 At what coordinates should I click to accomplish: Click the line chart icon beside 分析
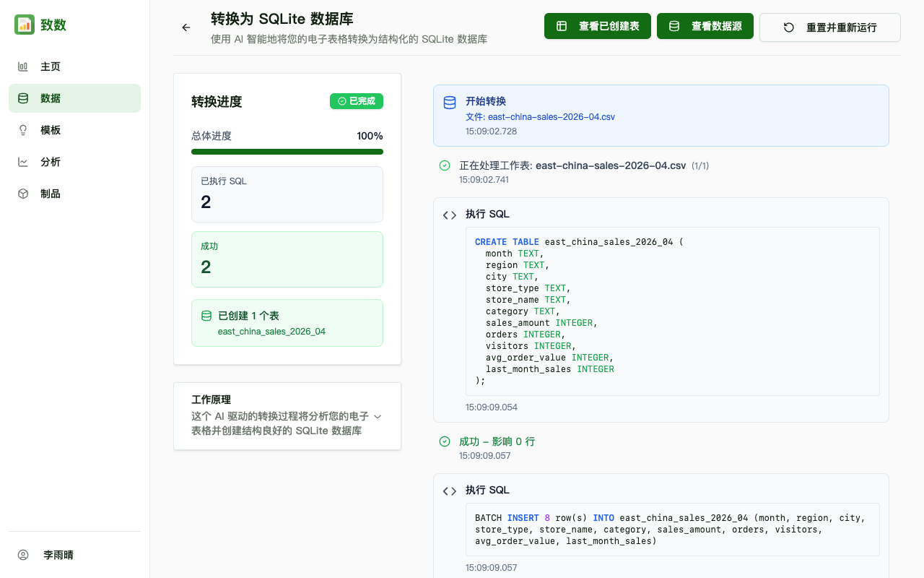(23, 162)
